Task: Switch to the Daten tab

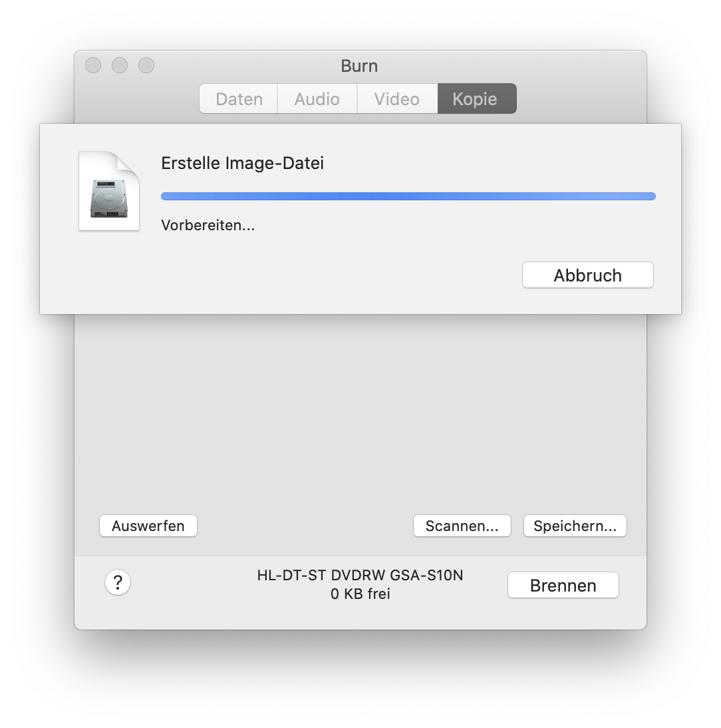Action: click(239, 99)
